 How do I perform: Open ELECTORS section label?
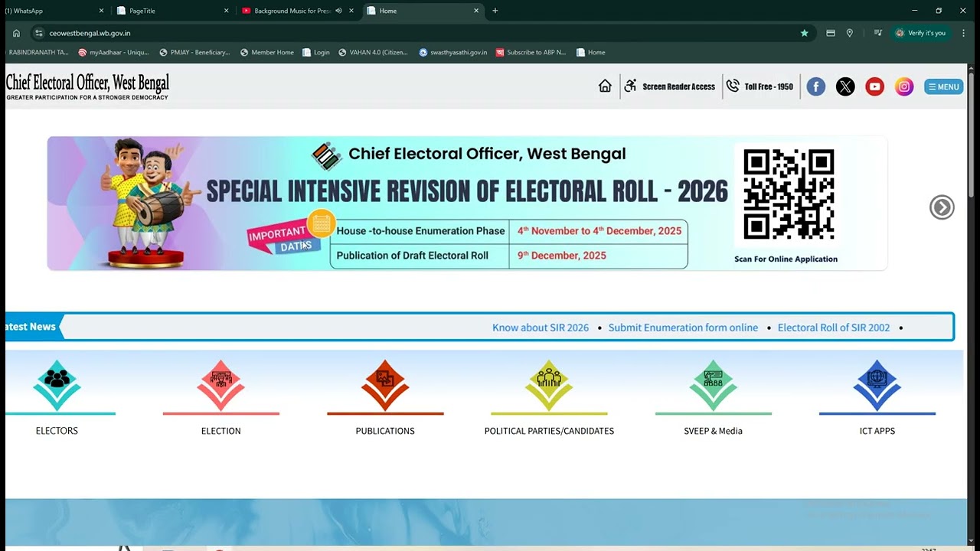tap(57, 431)
